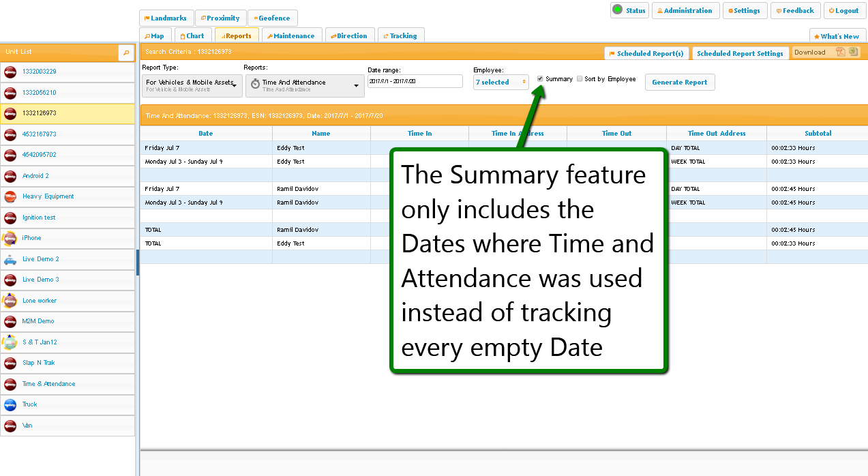Open the Report Type dropdown
The height and width of the screenshot is (476, 868).
192,85
